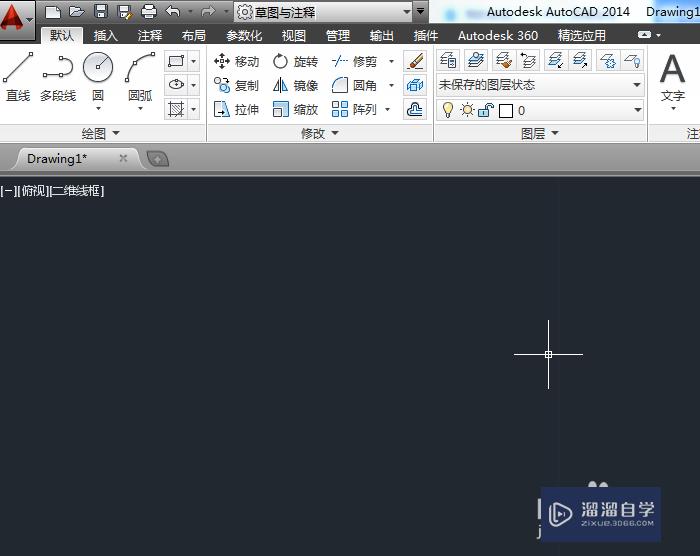Select the Text (文字) tool
The width and height of the screenshot is (700, 556).
672,78
